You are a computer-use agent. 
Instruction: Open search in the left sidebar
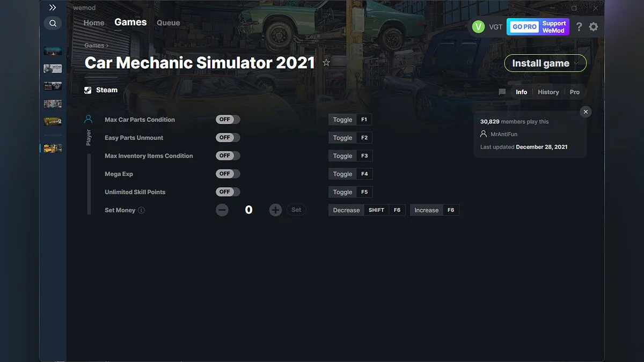pyautogui.click(x=53, y=23)
